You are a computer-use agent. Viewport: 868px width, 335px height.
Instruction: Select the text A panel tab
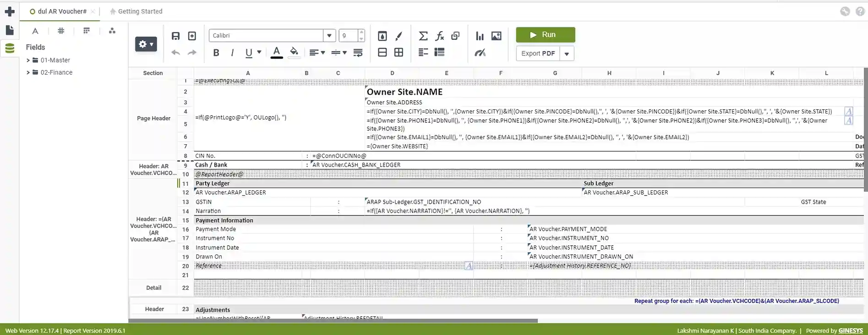(35, 31)
